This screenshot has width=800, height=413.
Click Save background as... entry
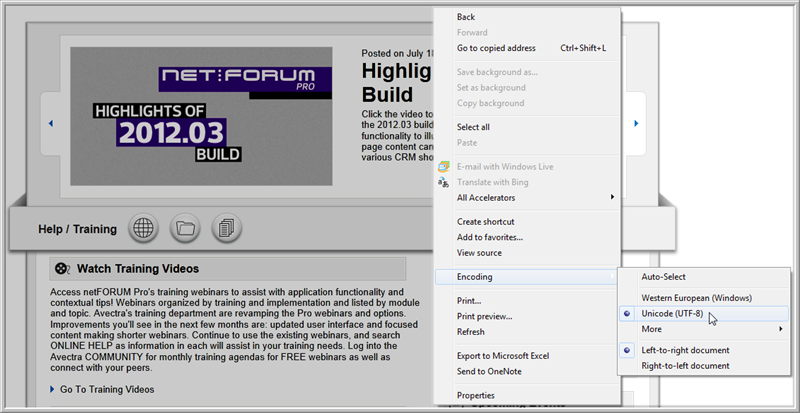[527, 72]
